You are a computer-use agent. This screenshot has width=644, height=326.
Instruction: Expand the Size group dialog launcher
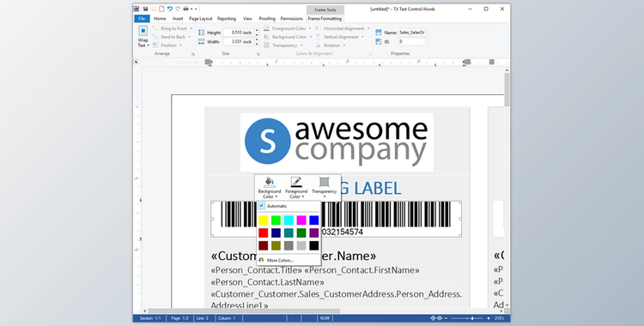(258, 54)
